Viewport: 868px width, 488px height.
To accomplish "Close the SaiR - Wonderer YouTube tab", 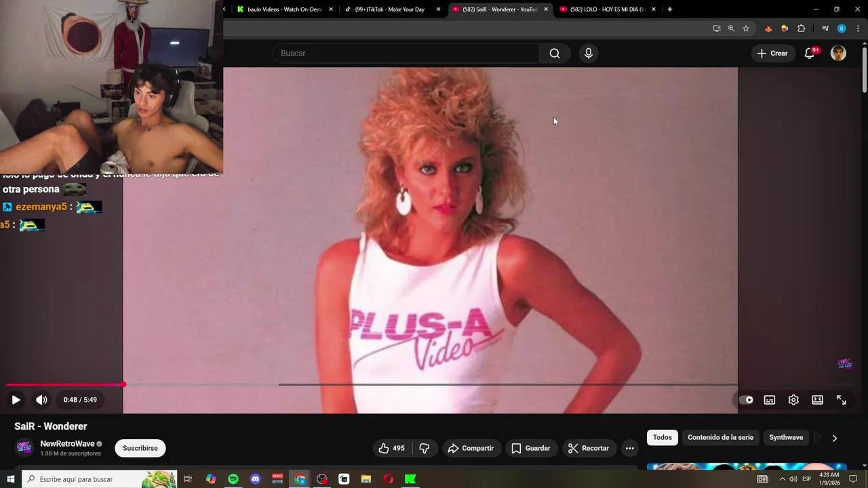I will point(546,9).
